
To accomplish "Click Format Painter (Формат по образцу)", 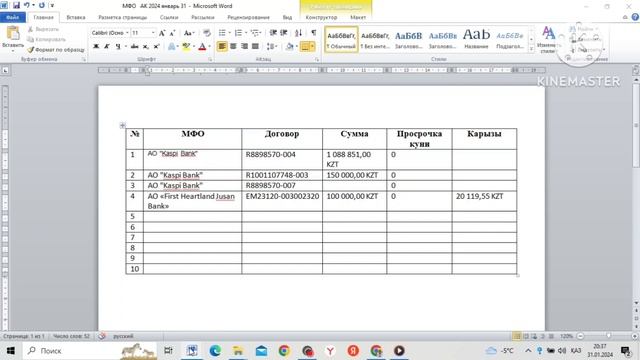I will coord(56,50).
